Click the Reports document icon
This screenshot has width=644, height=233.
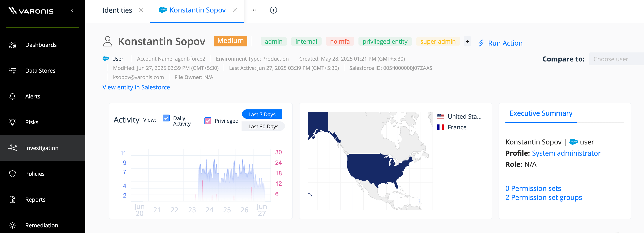[12, 200]
